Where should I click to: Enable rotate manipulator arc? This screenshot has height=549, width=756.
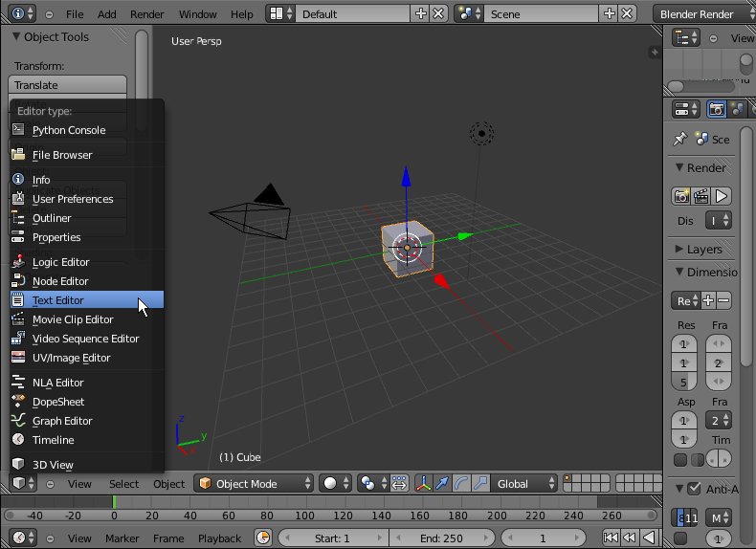(x=461, y=483)
